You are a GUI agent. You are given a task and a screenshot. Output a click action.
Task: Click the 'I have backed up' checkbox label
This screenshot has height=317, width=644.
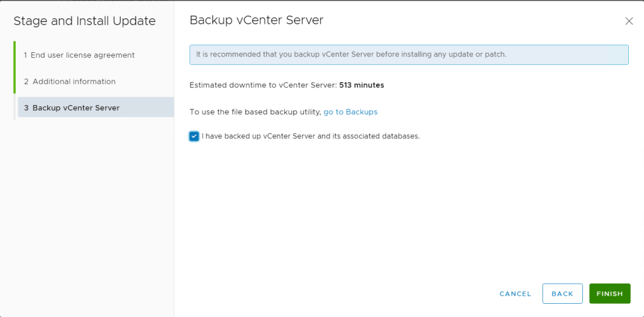[311, 136]
